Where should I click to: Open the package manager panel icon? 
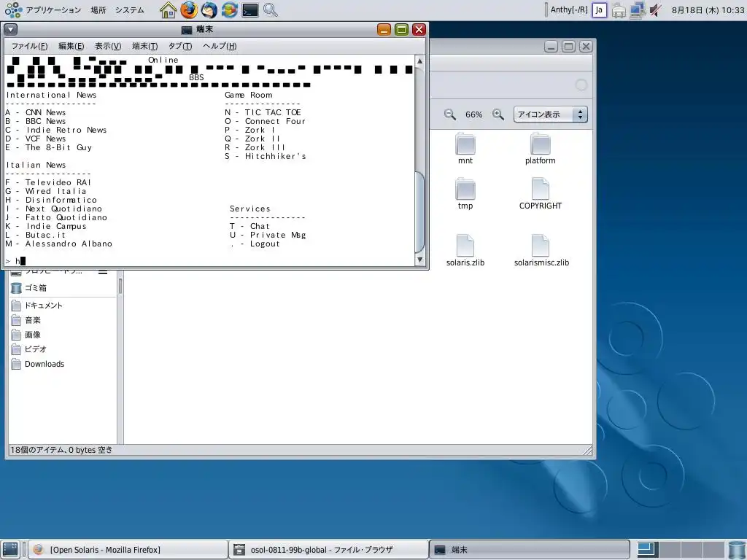229,10
